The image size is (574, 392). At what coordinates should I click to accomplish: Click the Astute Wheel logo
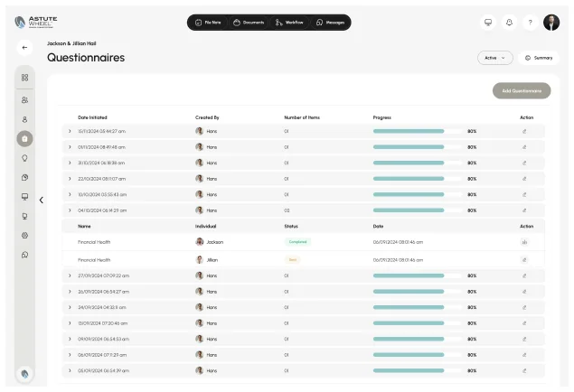click(x=36, y=22)
